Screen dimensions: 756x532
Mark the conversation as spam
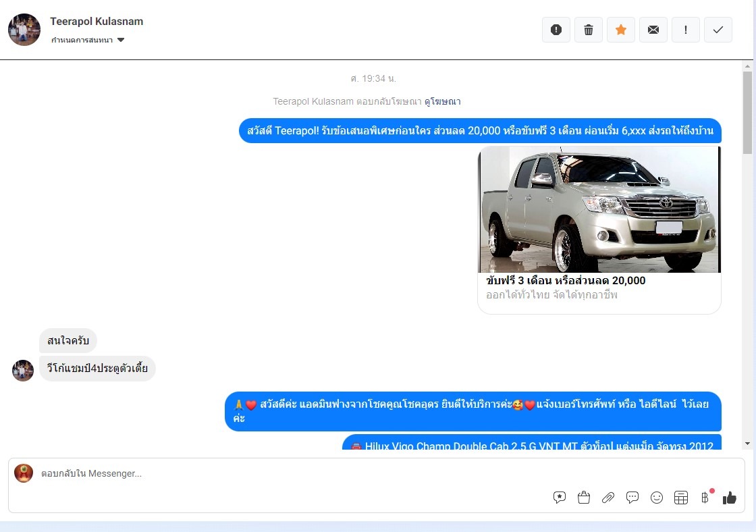coord(556,30)
